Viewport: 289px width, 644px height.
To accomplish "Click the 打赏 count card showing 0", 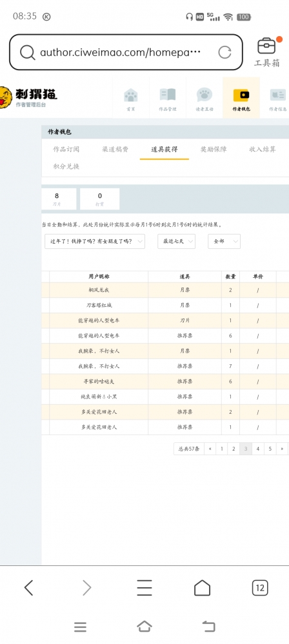I will (99, 199).
